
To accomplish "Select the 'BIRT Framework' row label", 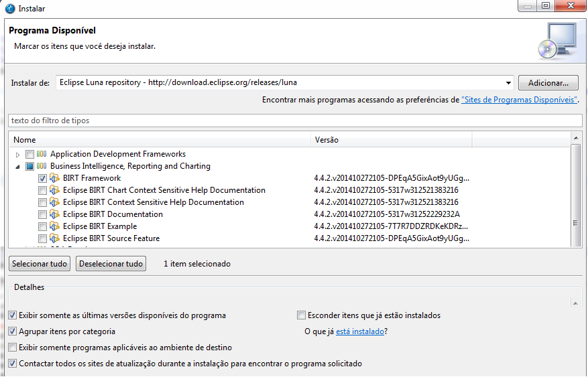I will tap(92, 178).
